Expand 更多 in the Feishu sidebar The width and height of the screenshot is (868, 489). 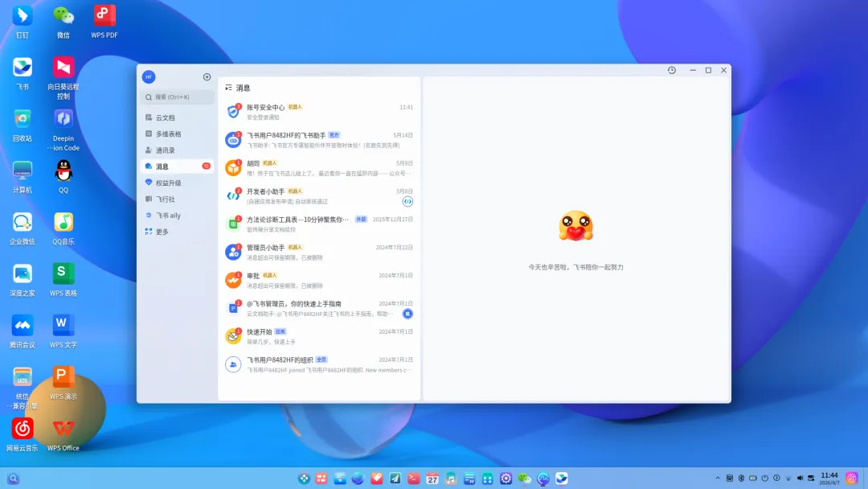tap(177, 232)
